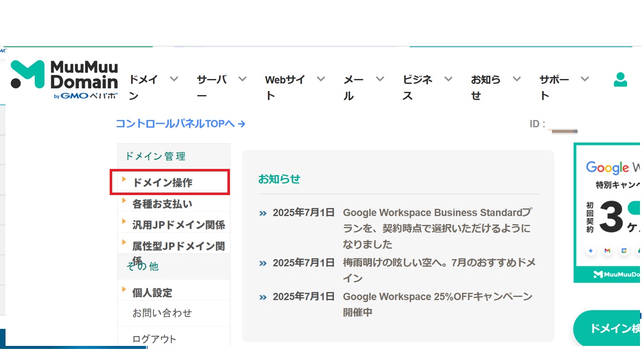The width and height of the screenshot is (644, 362).
Task: Open the Webサイト navigation menu
Action: coord(285,87)
